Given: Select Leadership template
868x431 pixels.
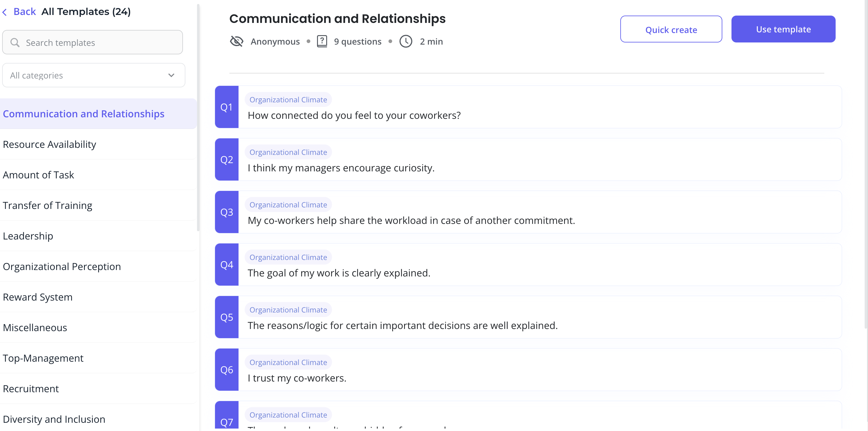Looking at the screenshot, I should pyautogui.click(x=98, y=236).
